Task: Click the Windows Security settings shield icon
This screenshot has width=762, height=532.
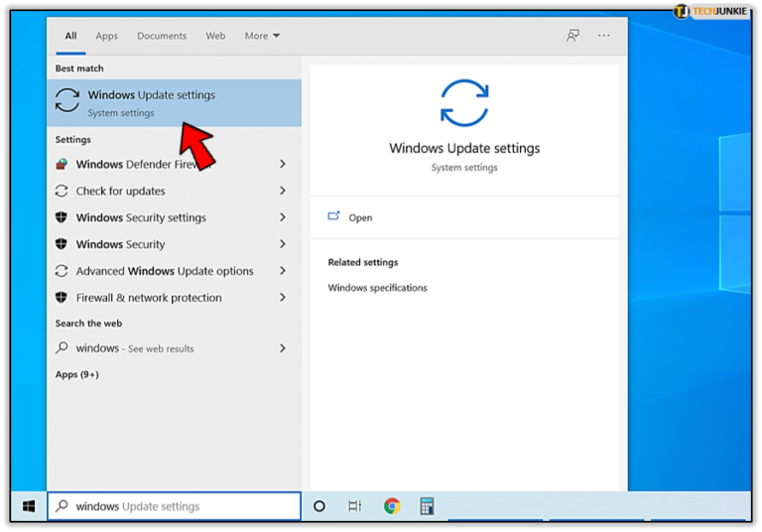Action: coord(62,217)
